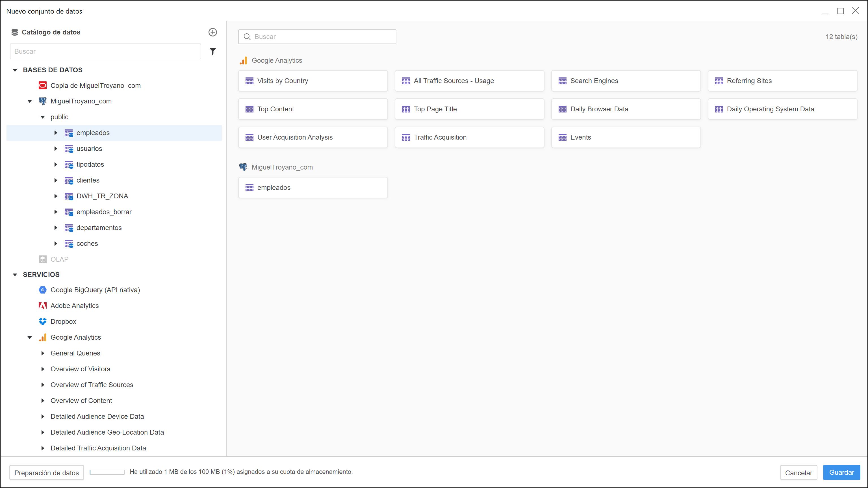Click the Google Analytics service icon
Viewport: 868px width, 488px height.
pos(42,337)
